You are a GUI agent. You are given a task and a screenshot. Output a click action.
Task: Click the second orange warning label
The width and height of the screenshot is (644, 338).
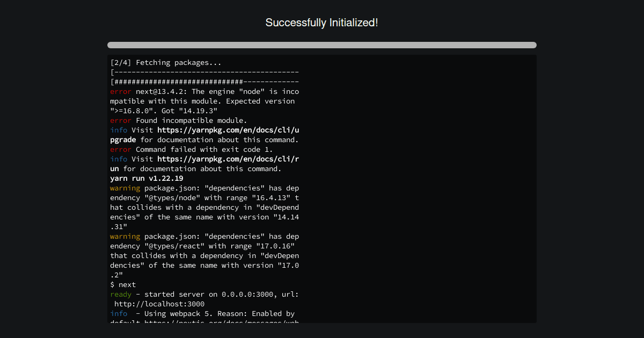[x=125, y=237]
